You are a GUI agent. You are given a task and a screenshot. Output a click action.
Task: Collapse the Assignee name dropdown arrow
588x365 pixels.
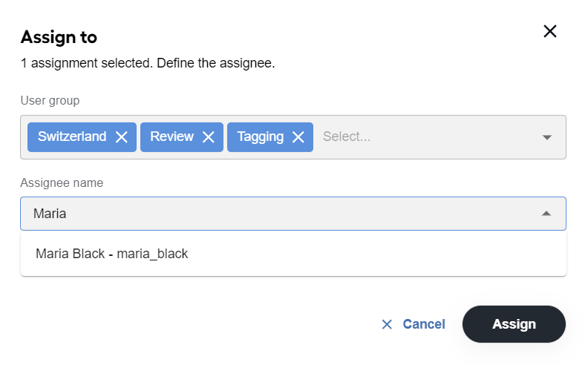coord(546,214)
